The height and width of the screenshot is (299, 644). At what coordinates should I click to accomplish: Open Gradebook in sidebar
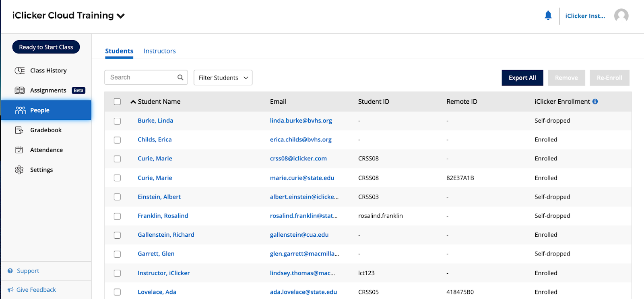(46, 130)
